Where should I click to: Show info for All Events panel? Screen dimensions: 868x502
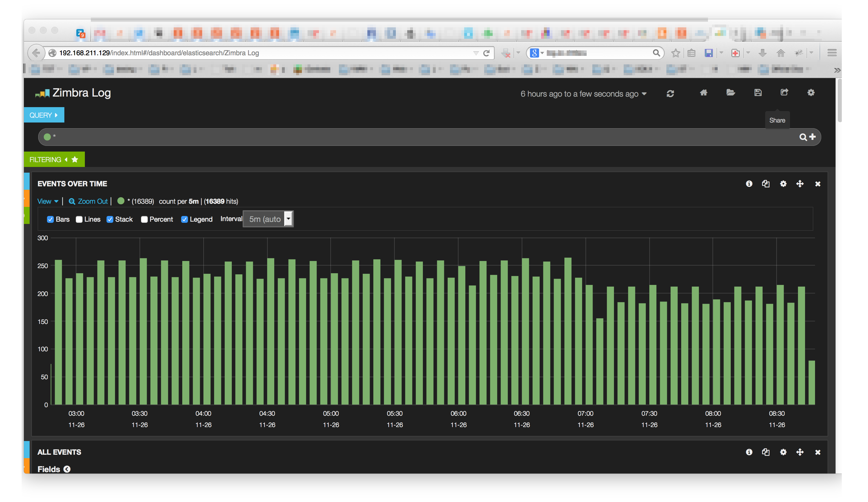pyautogui.click(x=749, y=452)
